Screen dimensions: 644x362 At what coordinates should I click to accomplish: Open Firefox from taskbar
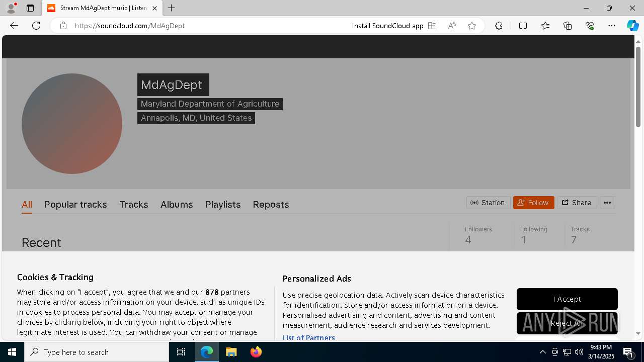[x=256, y=352]
